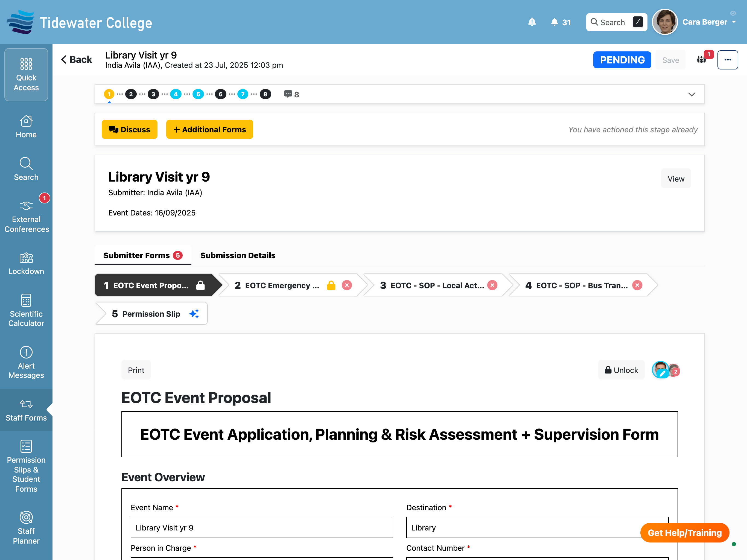Open the three-dot more options menu

coord(727,60)
